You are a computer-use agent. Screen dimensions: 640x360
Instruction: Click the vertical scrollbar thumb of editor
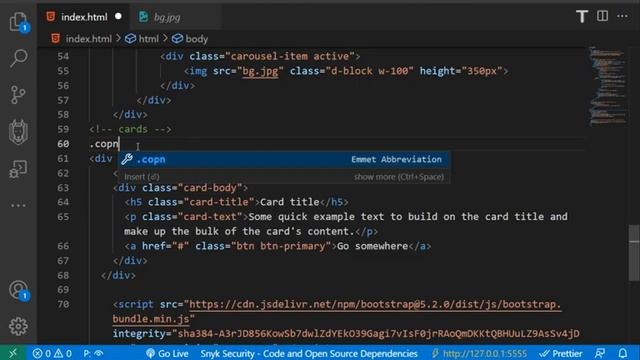(x=634, y=253)
